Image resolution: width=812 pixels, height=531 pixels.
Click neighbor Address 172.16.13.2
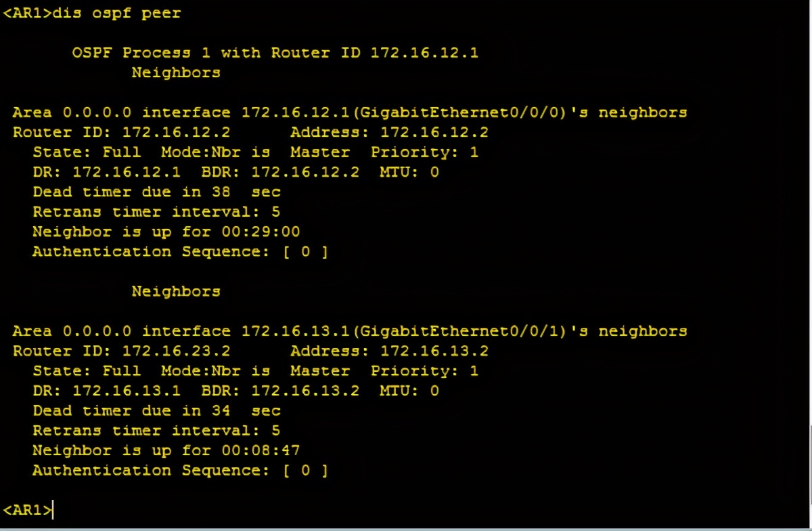[434, 351]
